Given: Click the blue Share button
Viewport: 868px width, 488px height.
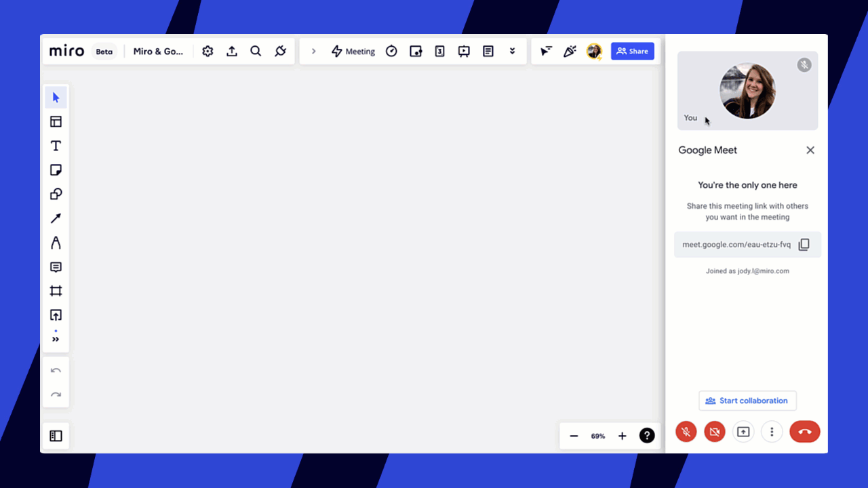Looking at the screenshot, I should click(x=632, y=51).
